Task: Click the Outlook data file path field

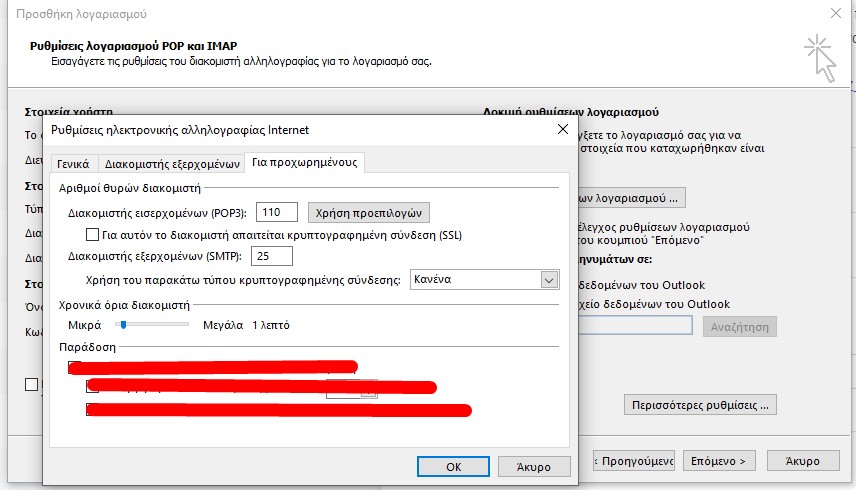Action: [x=630, y=326]
